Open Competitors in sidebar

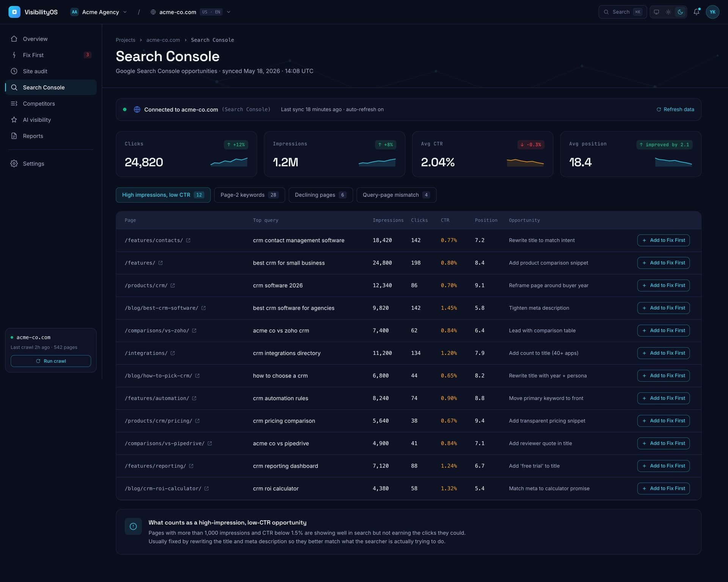51,104
